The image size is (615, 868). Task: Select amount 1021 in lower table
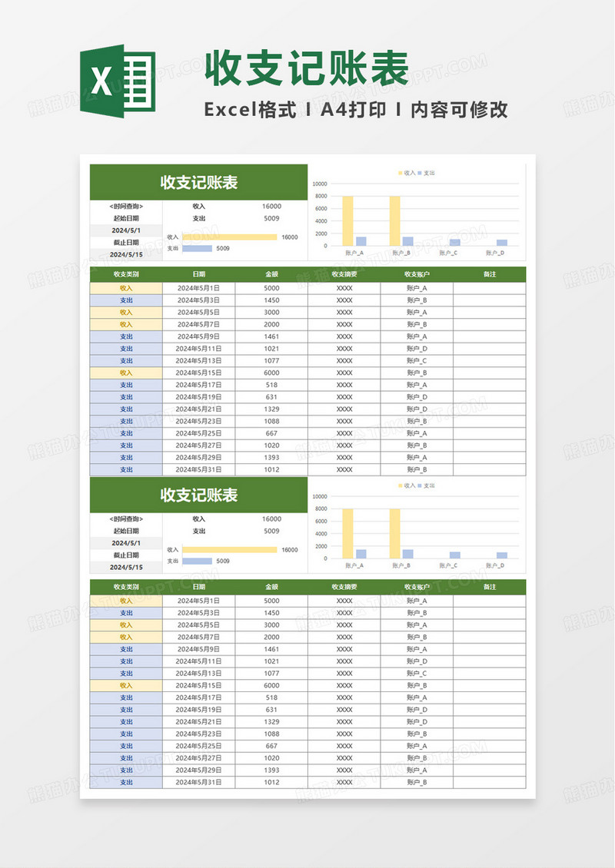pos(271,661)
